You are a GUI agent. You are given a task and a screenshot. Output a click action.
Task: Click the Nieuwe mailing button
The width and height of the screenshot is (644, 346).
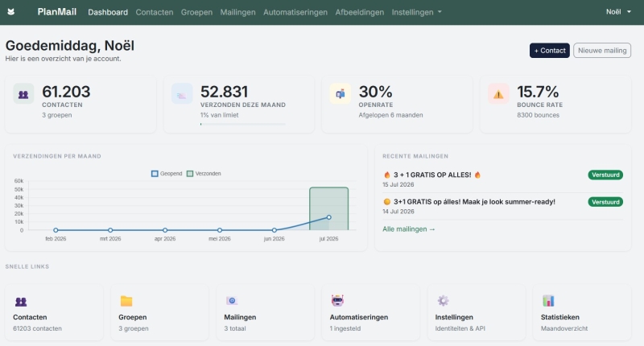click(x=602, y=51)
